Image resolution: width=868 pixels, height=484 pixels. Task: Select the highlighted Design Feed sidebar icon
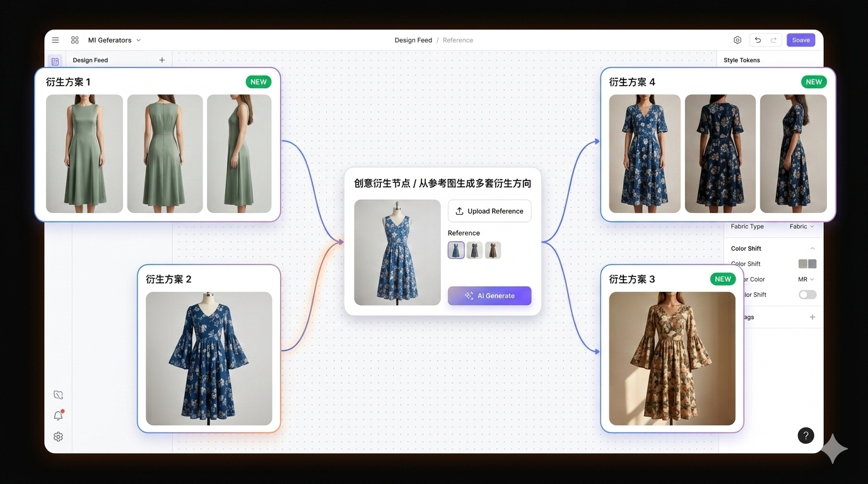tap(55, 61)
